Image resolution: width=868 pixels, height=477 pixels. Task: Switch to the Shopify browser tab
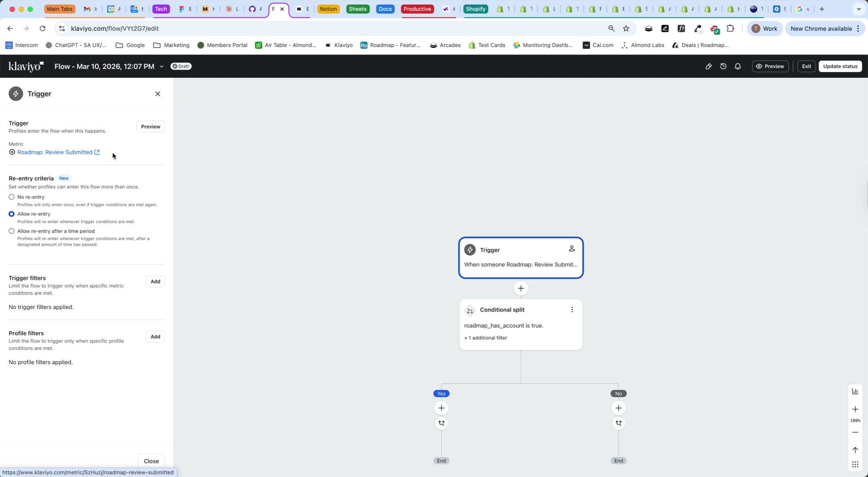point(476,9)
